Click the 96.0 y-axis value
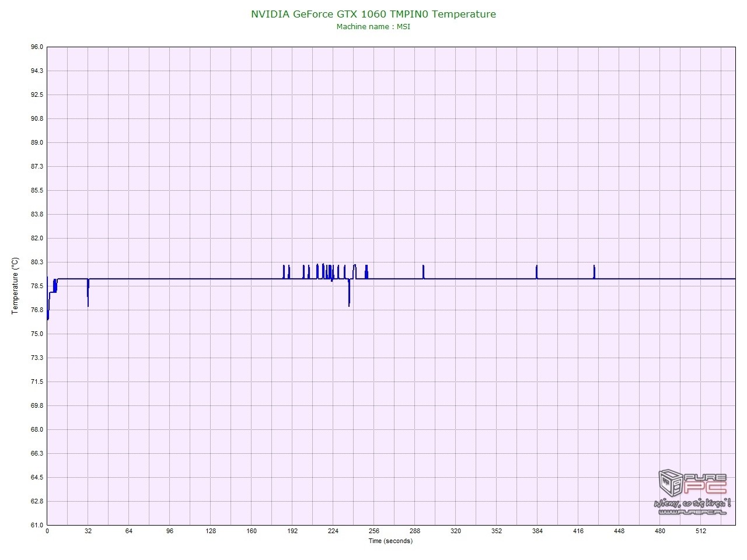The image size is (747, 560). 37,47
